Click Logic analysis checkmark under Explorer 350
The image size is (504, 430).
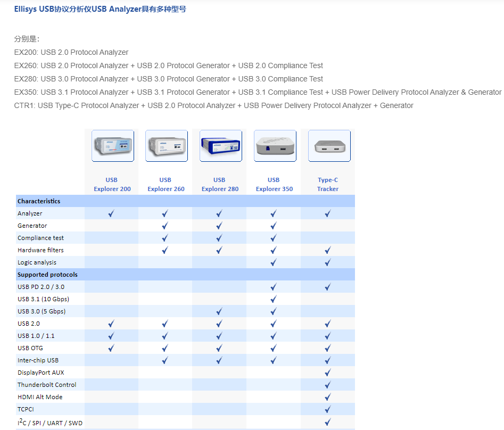click(274, 262)
